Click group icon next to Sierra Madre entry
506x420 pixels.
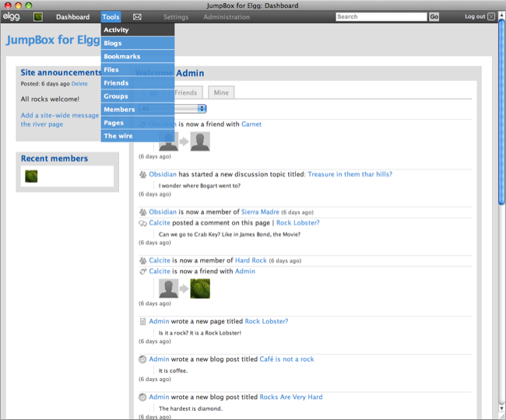[142, 212]
